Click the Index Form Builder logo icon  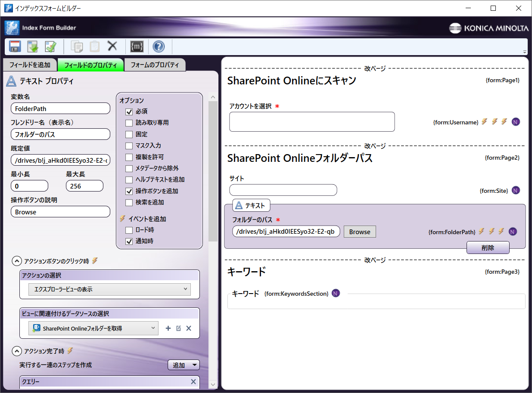tap(12, 28)
